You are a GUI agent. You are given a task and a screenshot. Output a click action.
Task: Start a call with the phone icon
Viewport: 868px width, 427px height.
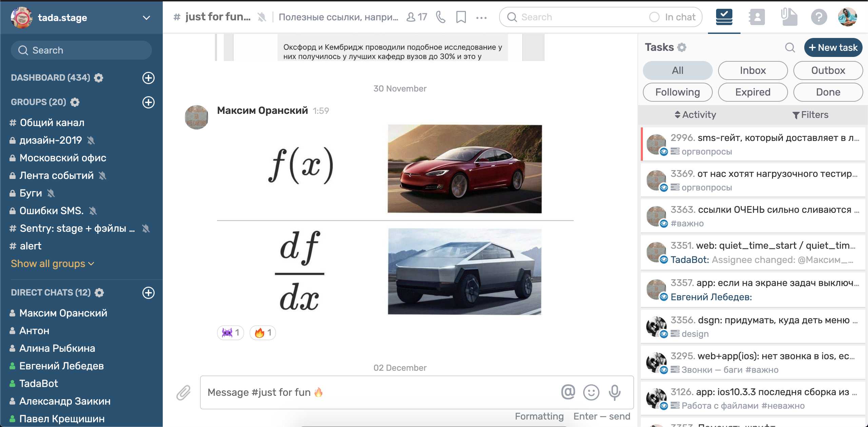(x=440, y=17)
